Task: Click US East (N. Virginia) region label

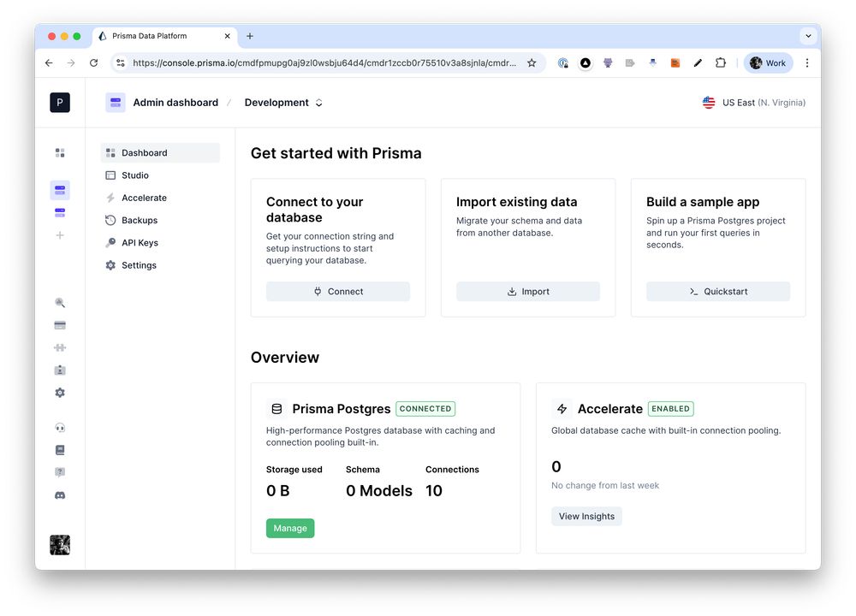Action: [753, 103]
